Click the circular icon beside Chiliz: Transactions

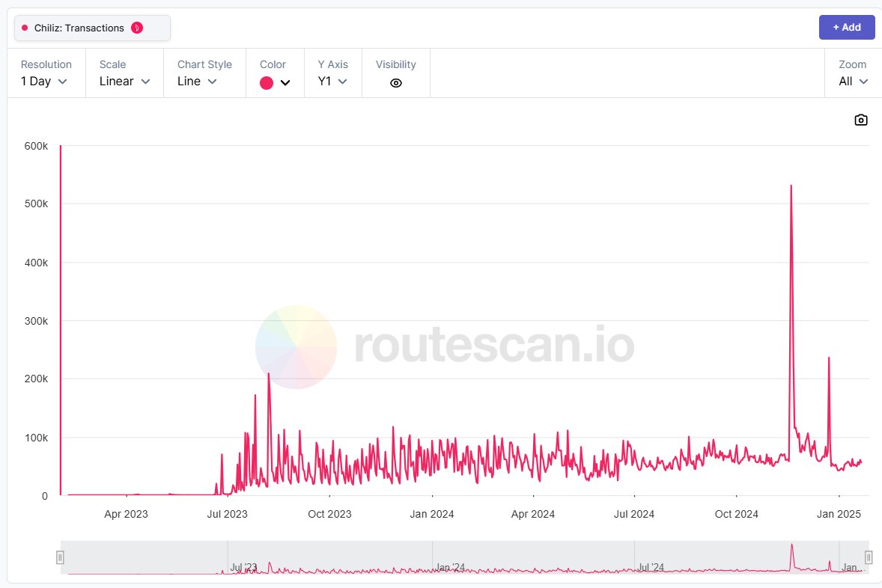pos(137,28)
